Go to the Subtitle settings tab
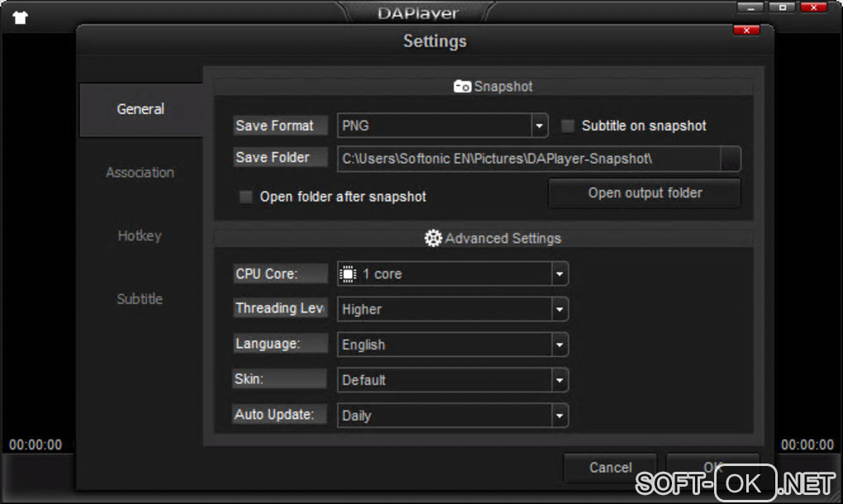 [140, 299]
